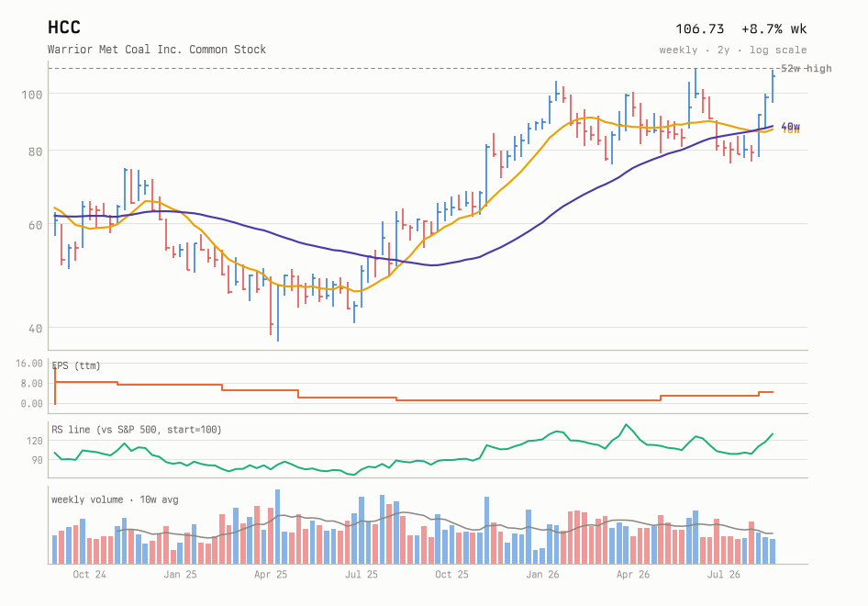Click the 16.00 EPS axis label

(28, 364)
